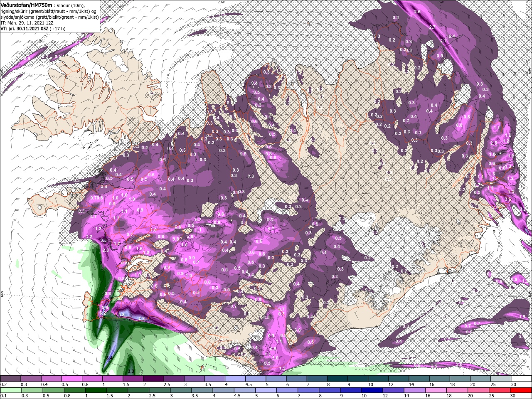Click the grey swatch labeled 20 in top legend row
The width and height of the screenshot is (532, 399).
pyautogui.click(x=480, y=379)
